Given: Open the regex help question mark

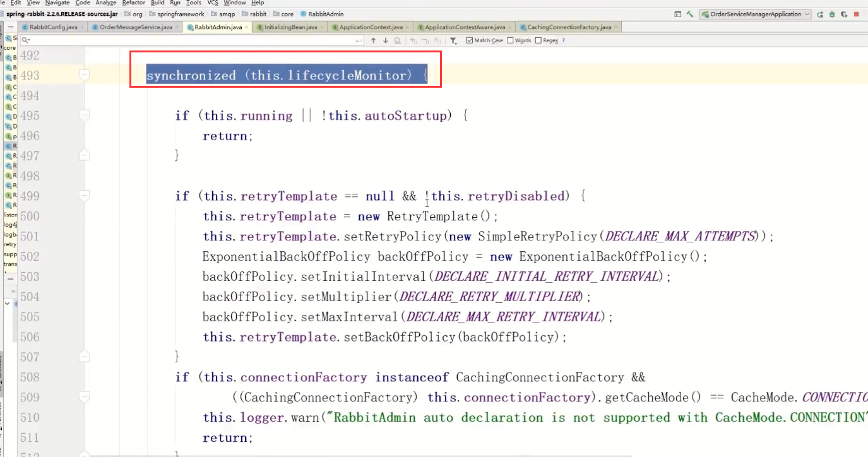Looking at the screenshot, I should [x=563, y=40].
